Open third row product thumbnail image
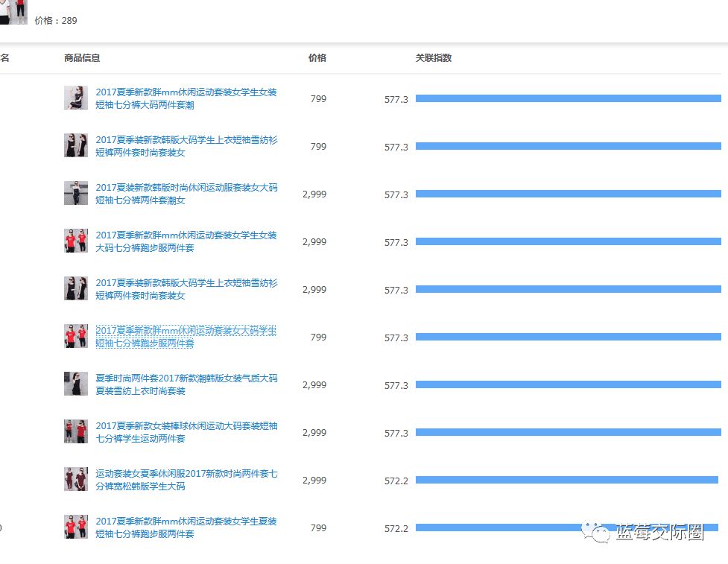728x564 pixels. coord(76,193)
